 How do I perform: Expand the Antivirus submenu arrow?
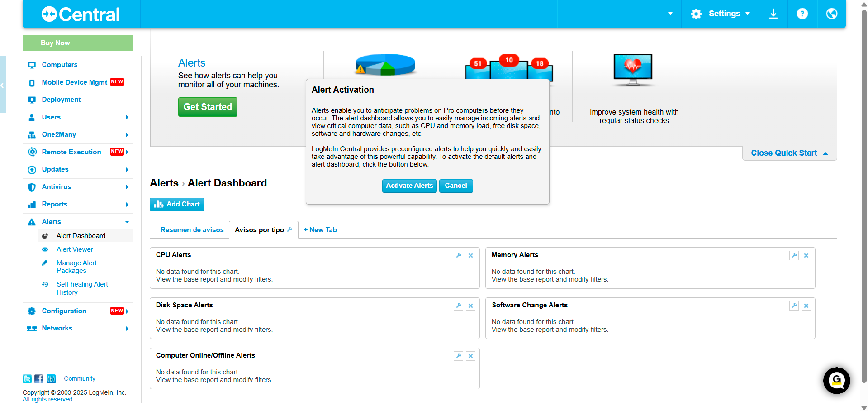[x=127, y=187]
